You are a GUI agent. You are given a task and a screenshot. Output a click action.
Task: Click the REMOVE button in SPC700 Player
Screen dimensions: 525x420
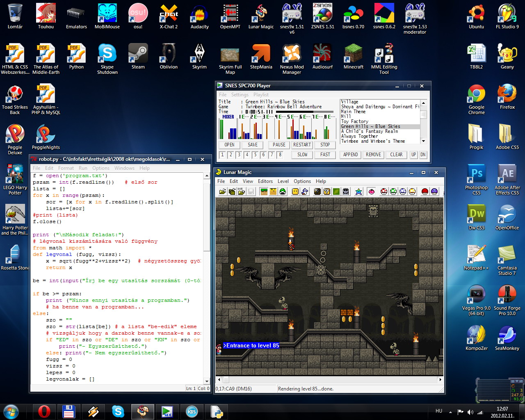click(x=374, y=155)
